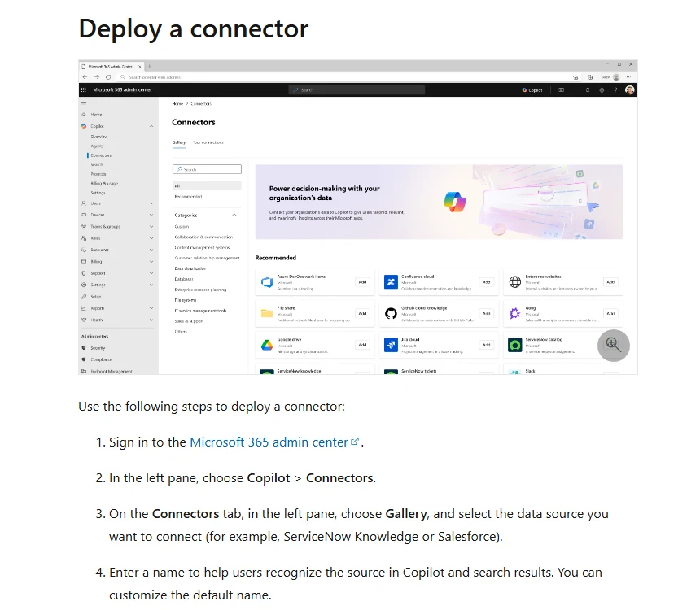Add the Confluence cloud connector
Screen dimensions: 700x610
[x=487, y=282]
